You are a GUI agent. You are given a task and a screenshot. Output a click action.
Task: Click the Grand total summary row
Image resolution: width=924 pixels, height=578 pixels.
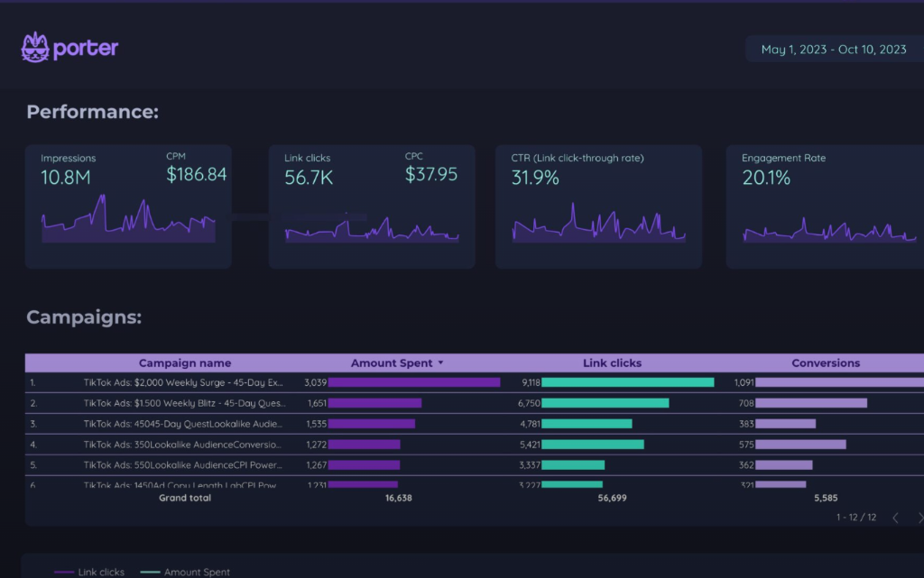pos(184,497)
